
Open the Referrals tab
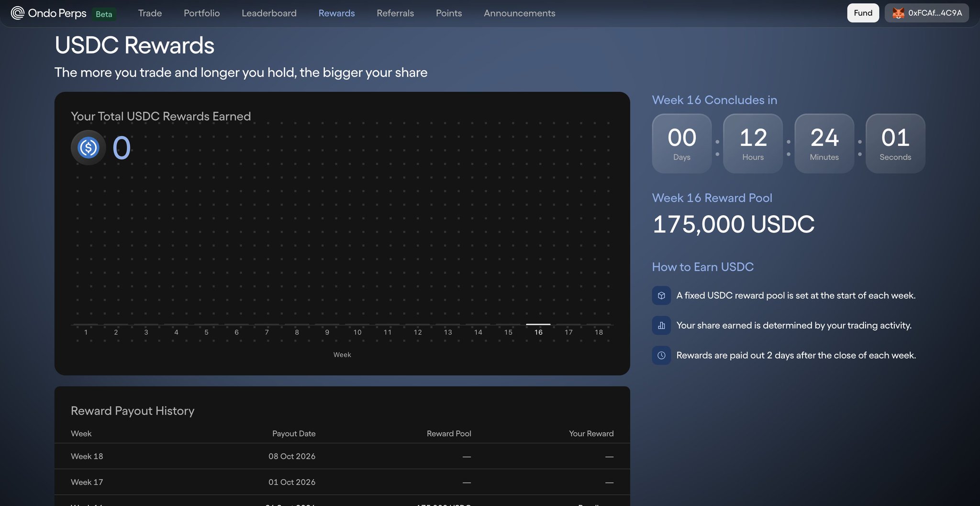[395, 13]
